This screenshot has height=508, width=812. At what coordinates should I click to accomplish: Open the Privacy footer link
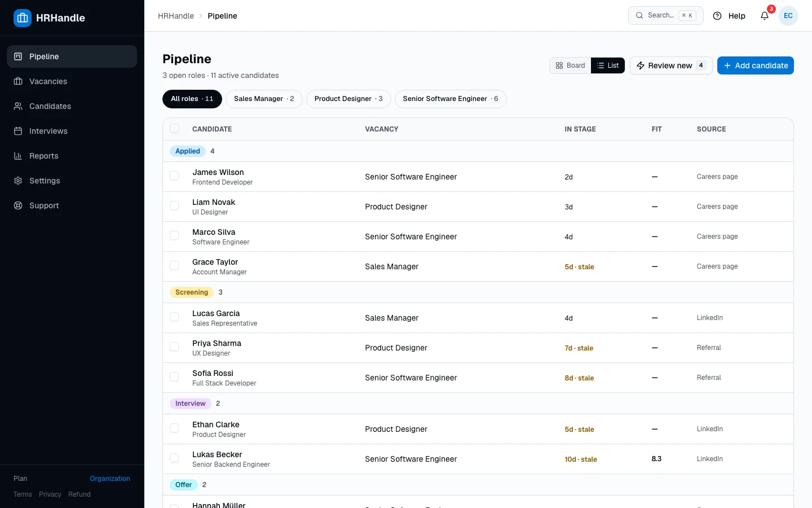click(x=50, y=494)
